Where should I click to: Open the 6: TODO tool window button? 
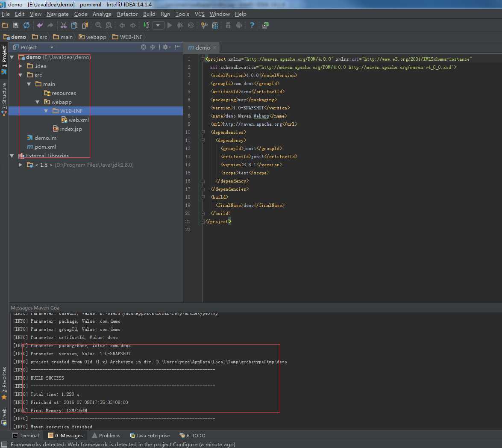pos(192,436)
